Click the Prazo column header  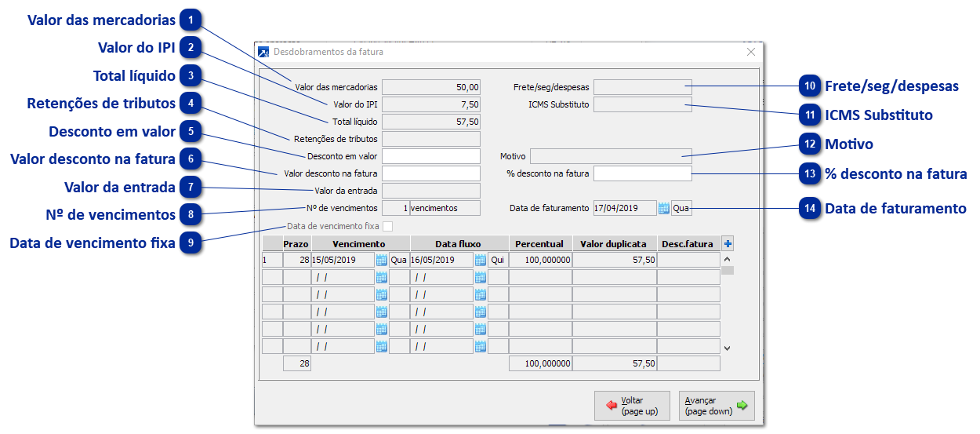(296, 244)
